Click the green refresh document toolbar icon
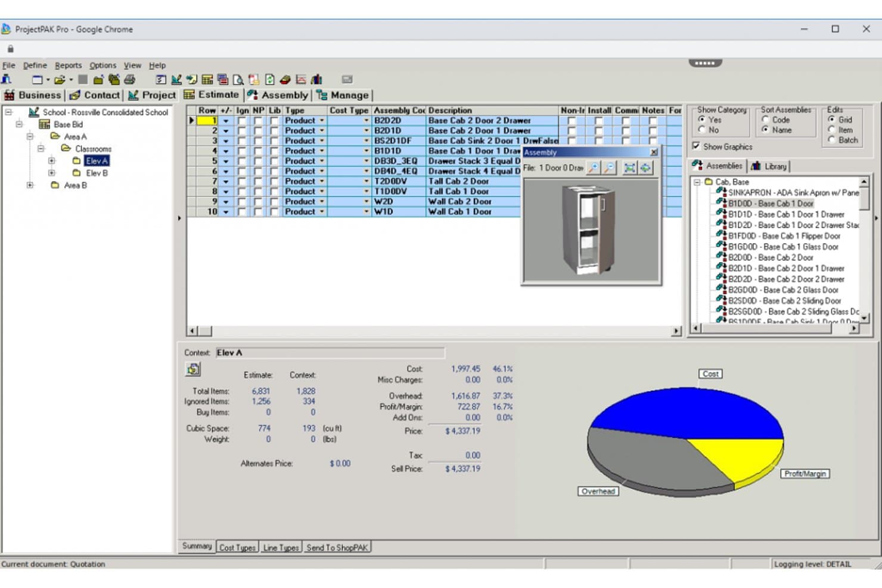The image size is (882, 588). pyautogui.click(x=269, y=79)
